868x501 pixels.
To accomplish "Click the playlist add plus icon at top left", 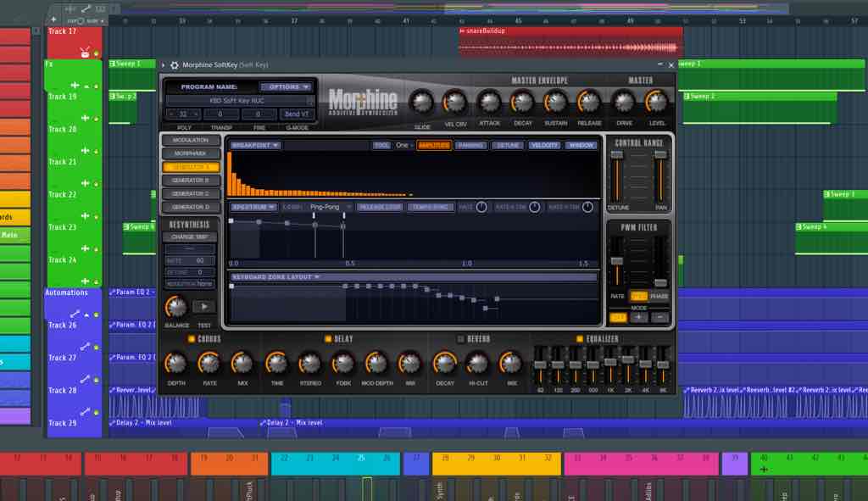I will 53,19.
